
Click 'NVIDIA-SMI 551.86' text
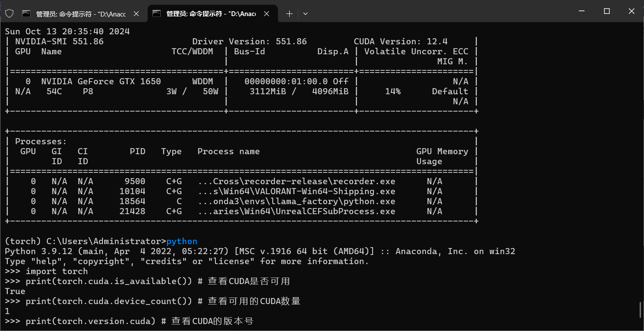pos(59,41)
